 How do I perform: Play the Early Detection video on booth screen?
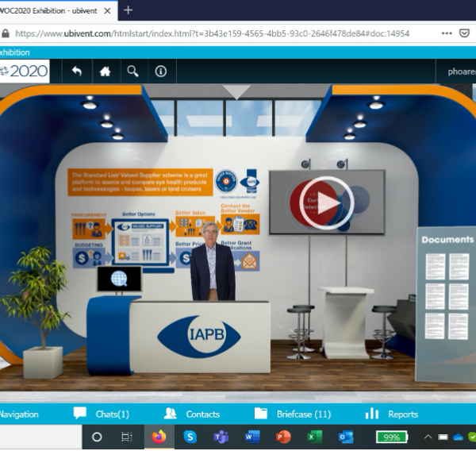pos(326,202)
